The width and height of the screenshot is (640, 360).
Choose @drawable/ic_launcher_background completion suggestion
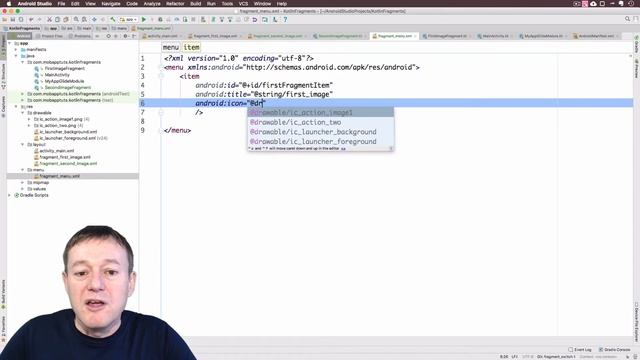point(320,132)
